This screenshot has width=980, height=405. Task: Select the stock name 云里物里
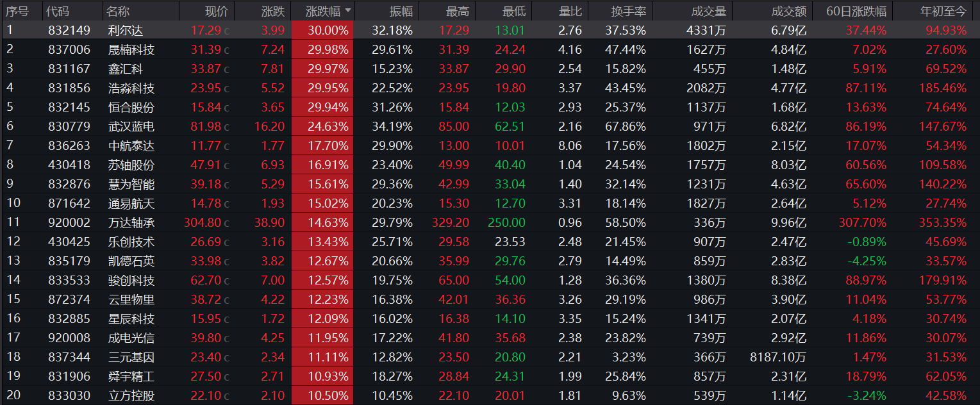point(131,299)
